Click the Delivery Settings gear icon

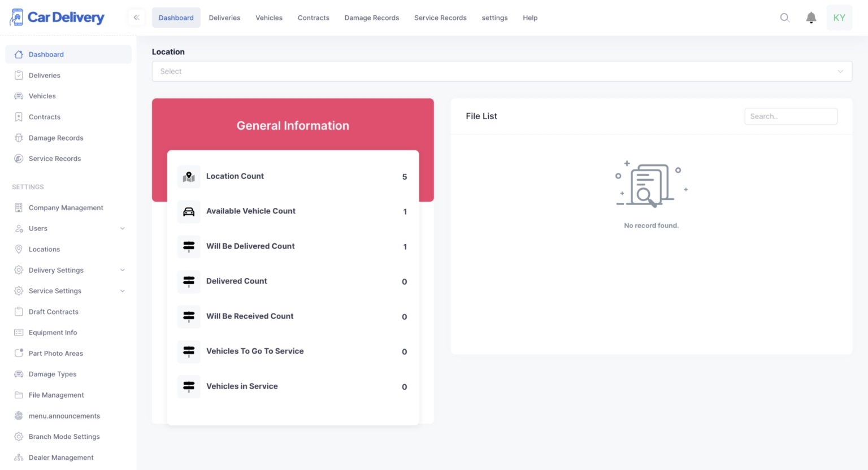[19, 270]
